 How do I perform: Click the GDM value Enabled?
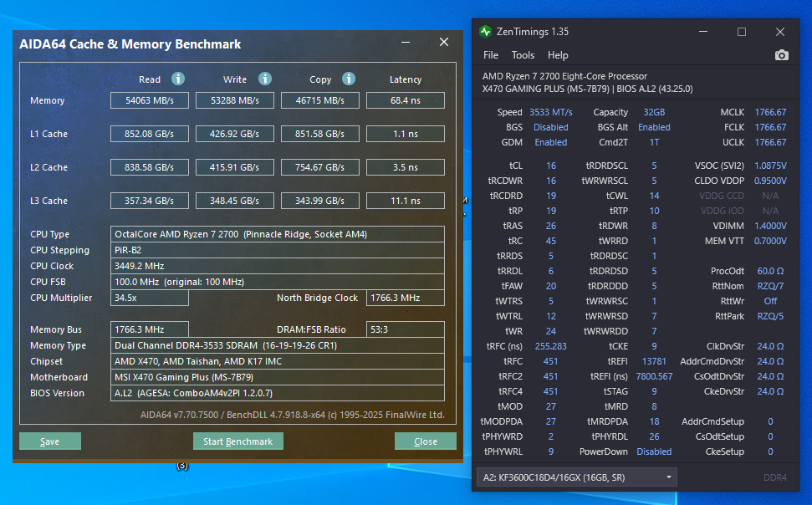pos(551,142)
